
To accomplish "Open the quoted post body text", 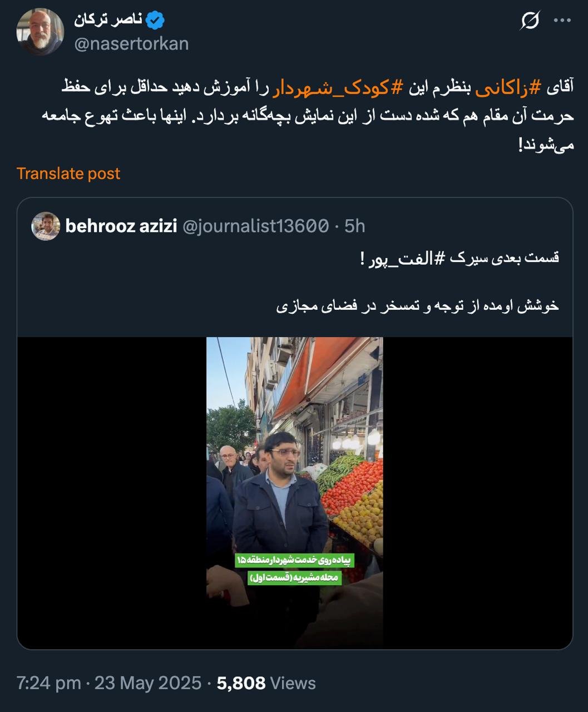I will coord(417,281).
